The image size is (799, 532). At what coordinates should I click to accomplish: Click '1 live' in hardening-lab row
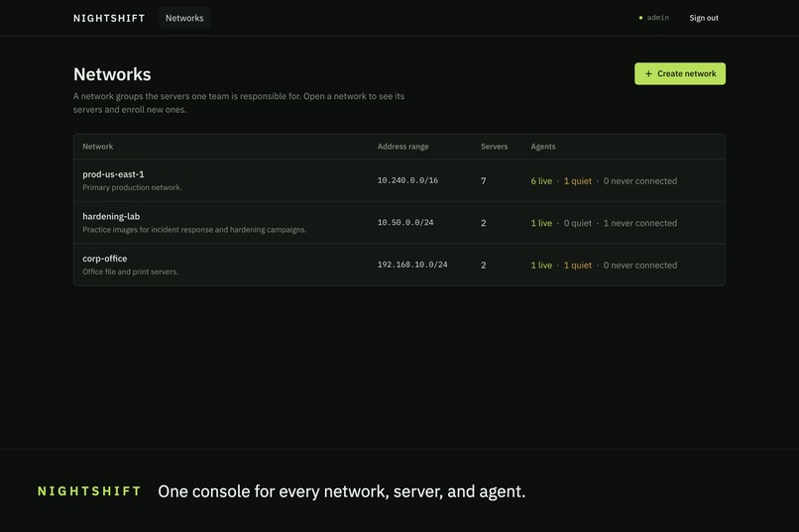pos(541,223)
